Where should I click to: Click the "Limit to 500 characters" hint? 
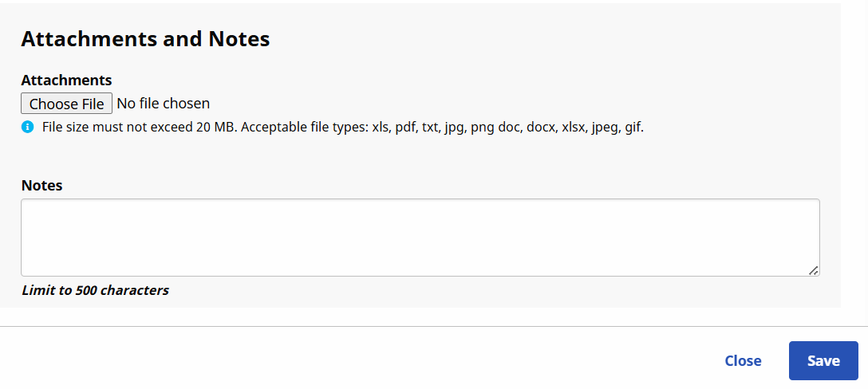(95, 290)
